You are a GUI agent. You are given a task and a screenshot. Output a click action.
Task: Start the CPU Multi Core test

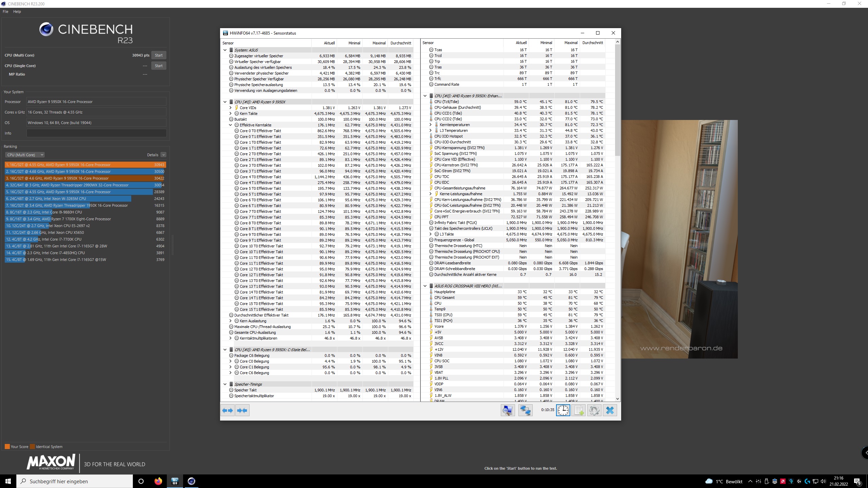click(x=159, y=55)
